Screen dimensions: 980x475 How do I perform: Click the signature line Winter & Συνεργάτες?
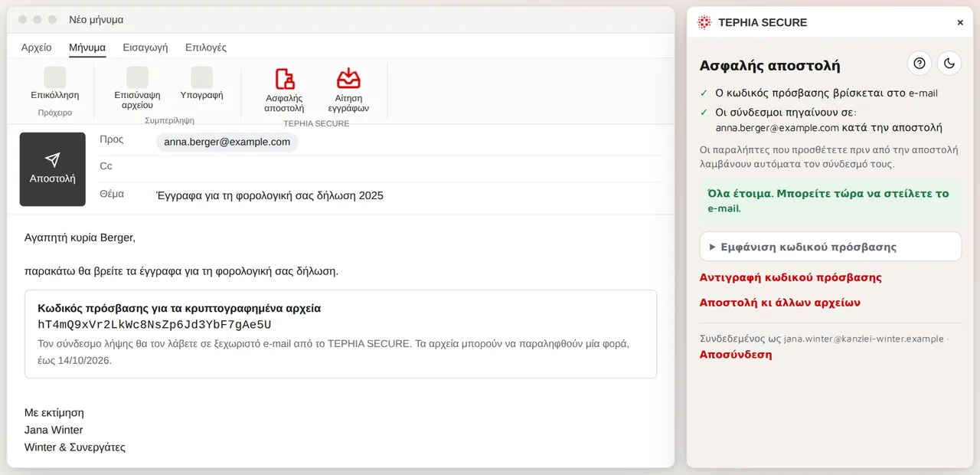[x=75, y=447]
